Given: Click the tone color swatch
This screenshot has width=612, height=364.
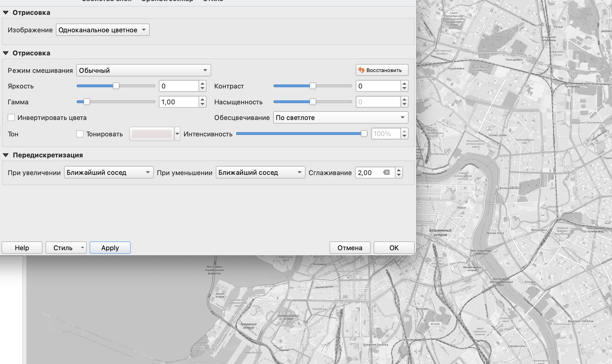Looking at the screenshot, I should click(x=151, y=134).
